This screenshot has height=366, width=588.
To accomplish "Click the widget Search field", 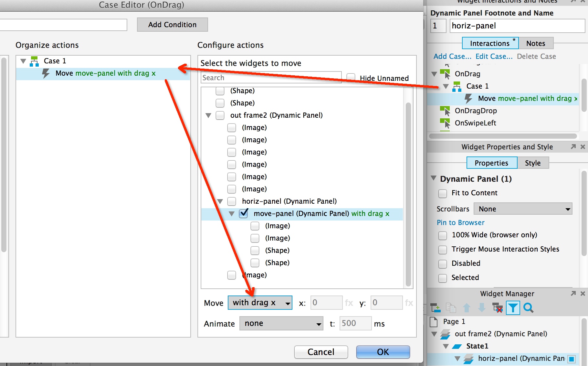I will coord(271,78).
